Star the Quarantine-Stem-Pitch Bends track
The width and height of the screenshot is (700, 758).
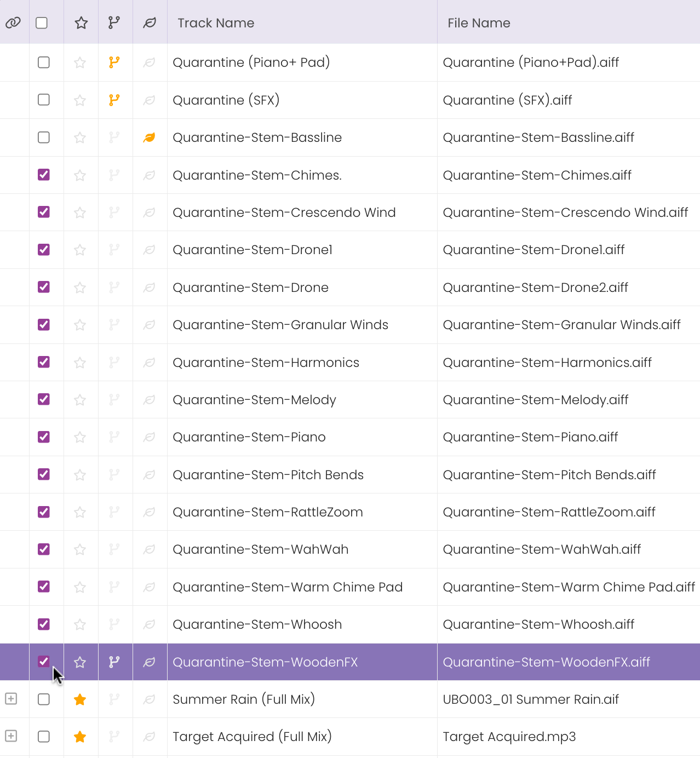coord(80,475)
